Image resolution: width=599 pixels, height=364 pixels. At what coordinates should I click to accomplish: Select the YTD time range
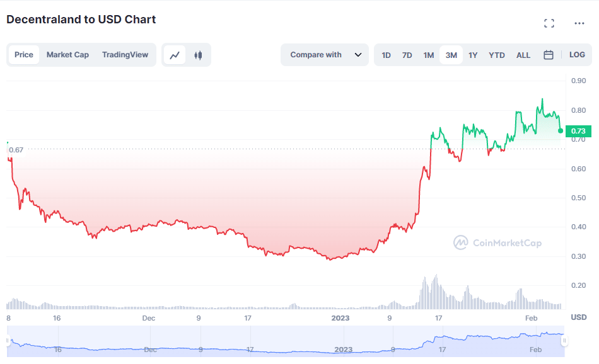click(497, 55)
